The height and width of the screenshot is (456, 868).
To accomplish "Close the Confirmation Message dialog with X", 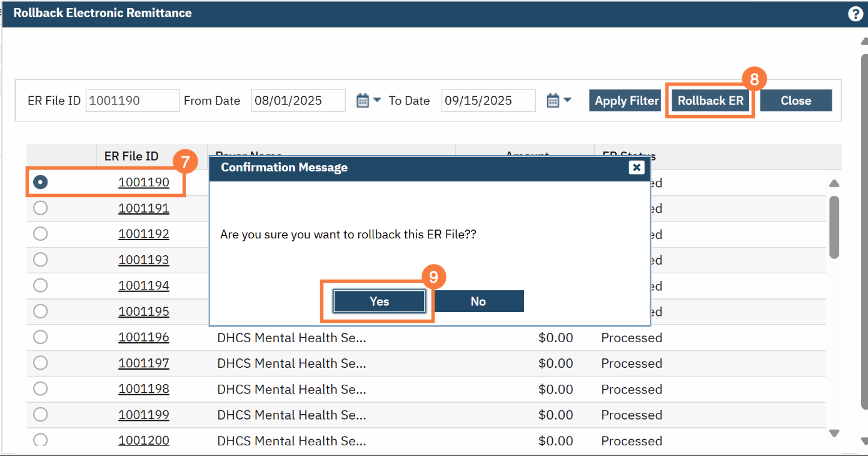I will tap(636, 167).
